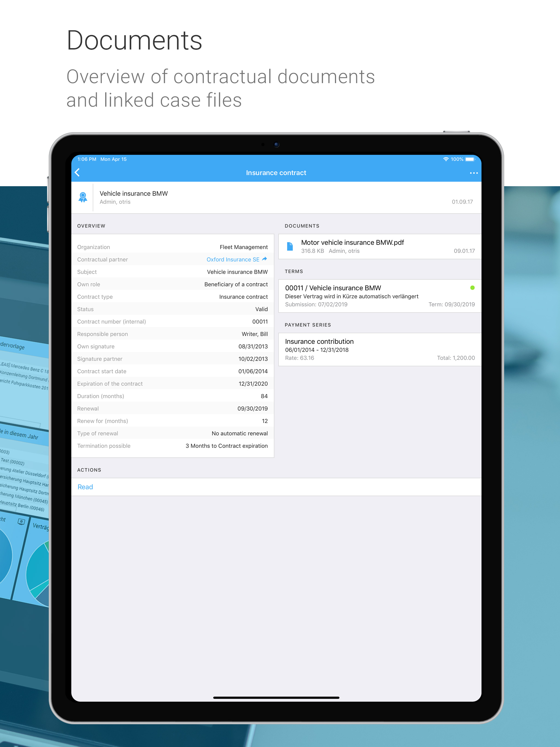The width and height of the screenshot is (560, 747).
Task: Tap the contract ribbon badge icon
Action: coord(83,197)
